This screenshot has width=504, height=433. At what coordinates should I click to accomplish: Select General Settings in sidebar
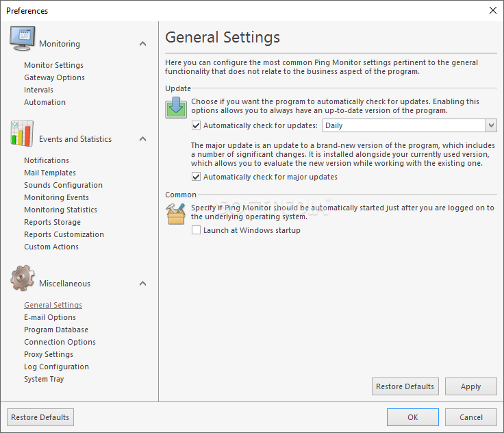53,305
